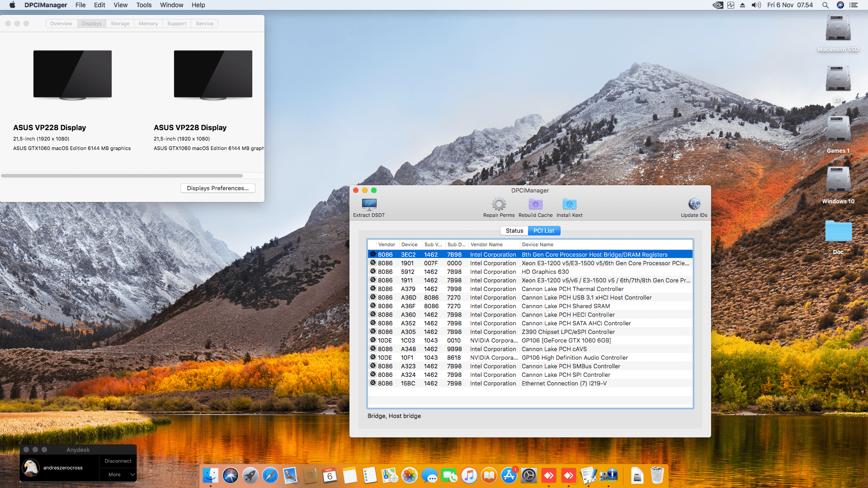868x488 pixels.
Task: Select the Ethernet Connection I219-V row
Action: tap(564, 383)
